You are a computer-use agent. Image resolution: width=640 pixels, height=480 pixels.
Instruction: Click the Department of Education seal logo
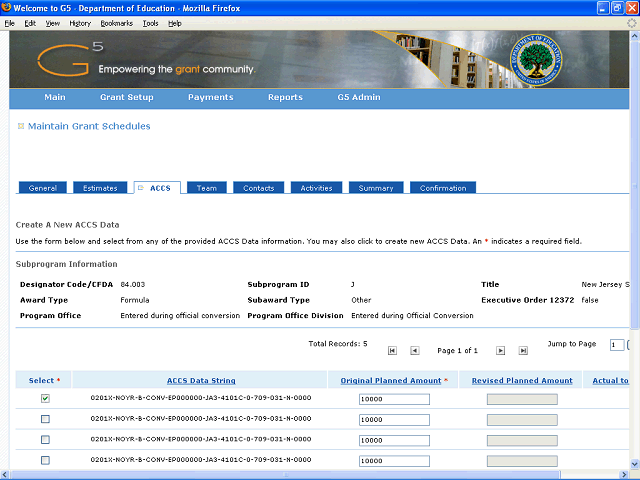pyautogui.click(x=542, y=60)
